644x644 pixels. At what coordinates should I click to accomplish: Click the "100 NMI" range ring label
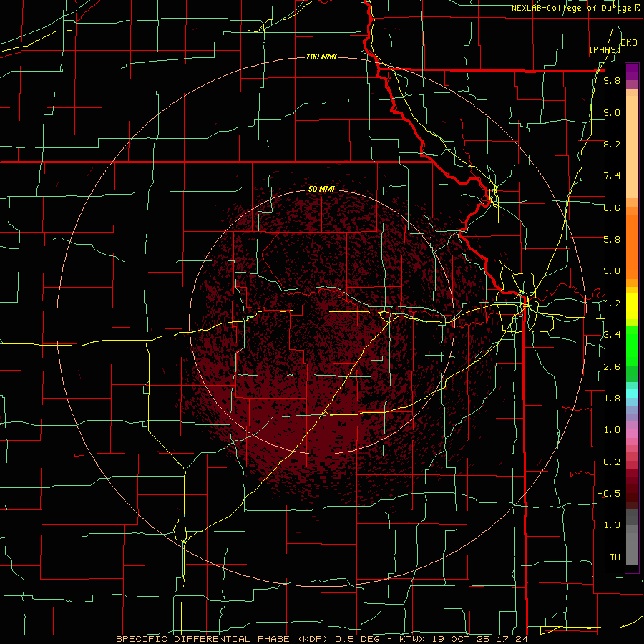[x=321, y=57]
